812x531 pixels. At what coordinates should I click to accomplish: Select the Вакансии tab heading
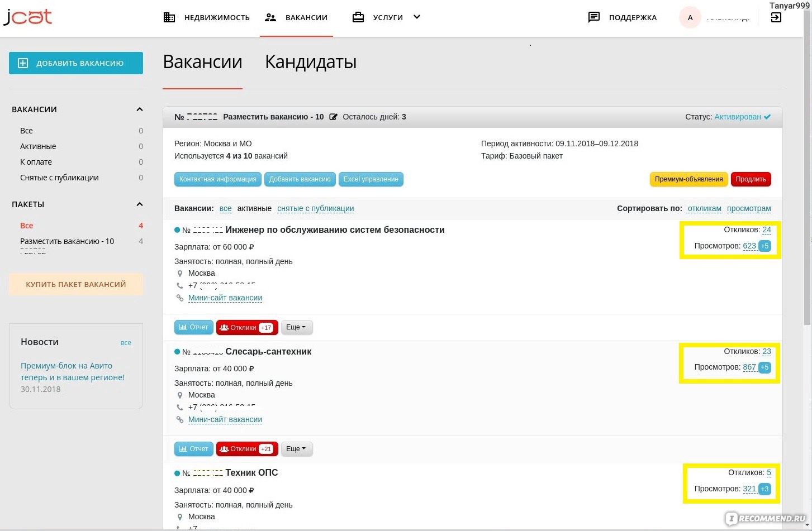(202, 62)
